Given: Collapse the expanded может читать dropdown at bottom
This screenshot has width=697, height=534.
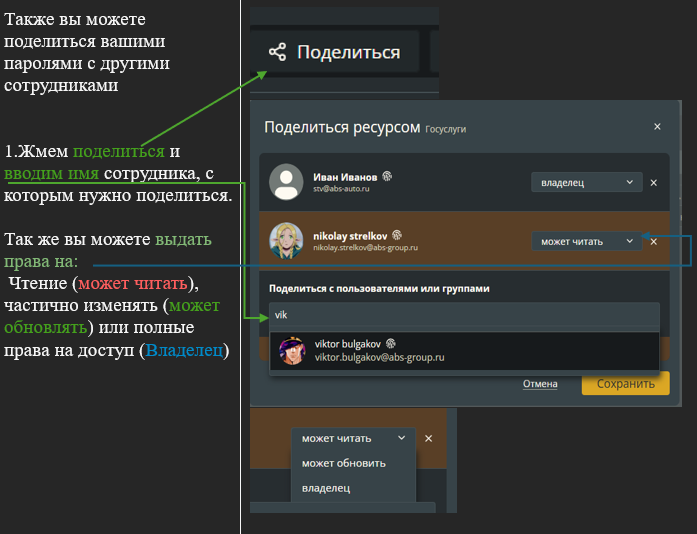Looking at the screenshot, I should coord(353,438).
